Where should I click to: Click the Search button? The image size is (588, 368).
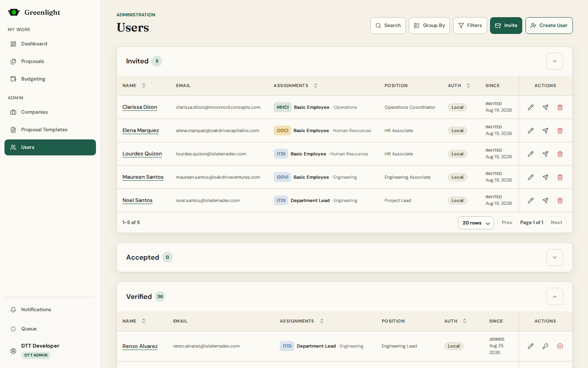[x=388, y=25]
